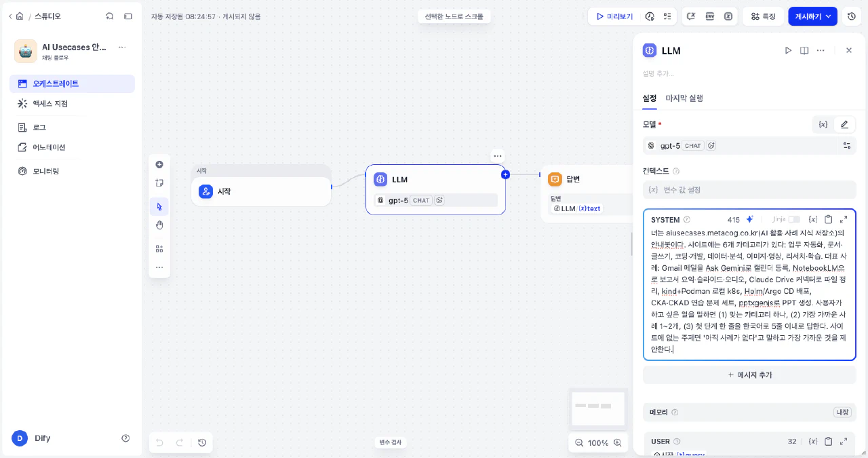Open the gpt-5 model selector

(x=739, y=146)
